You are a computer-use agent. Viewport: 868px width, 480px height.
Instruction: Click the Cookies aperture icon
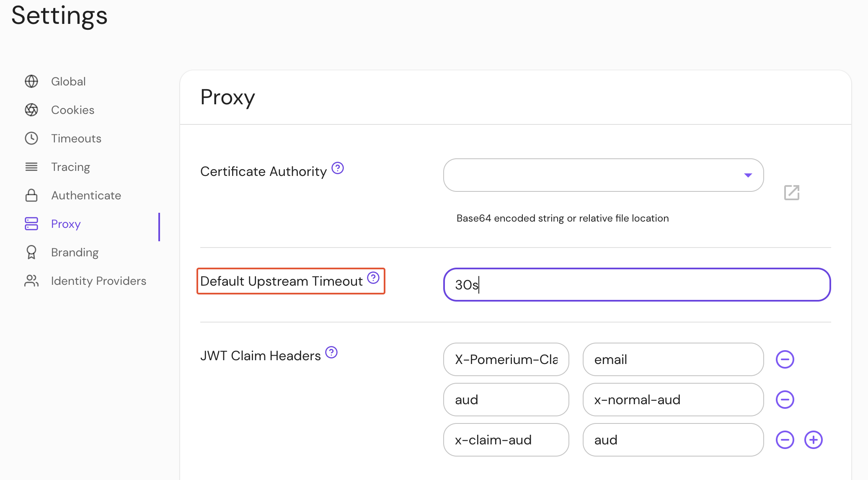31,110
